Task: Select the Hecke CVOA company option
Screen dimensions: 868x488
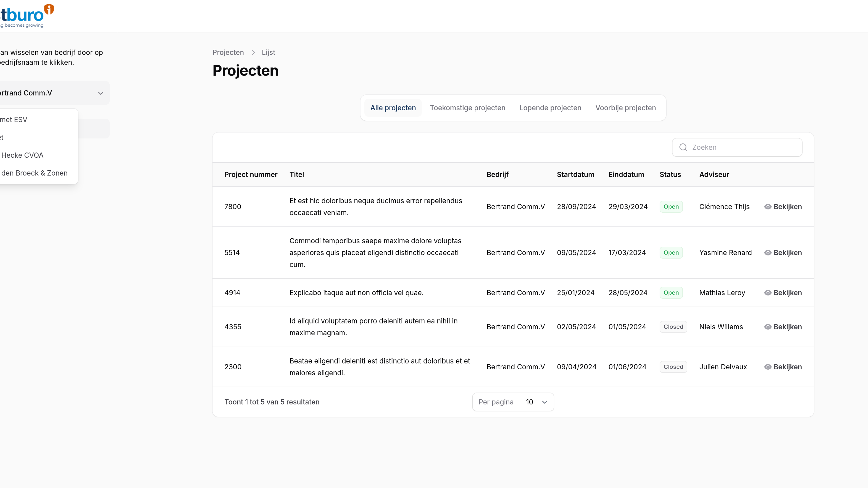Action: [x=22, y=155]
